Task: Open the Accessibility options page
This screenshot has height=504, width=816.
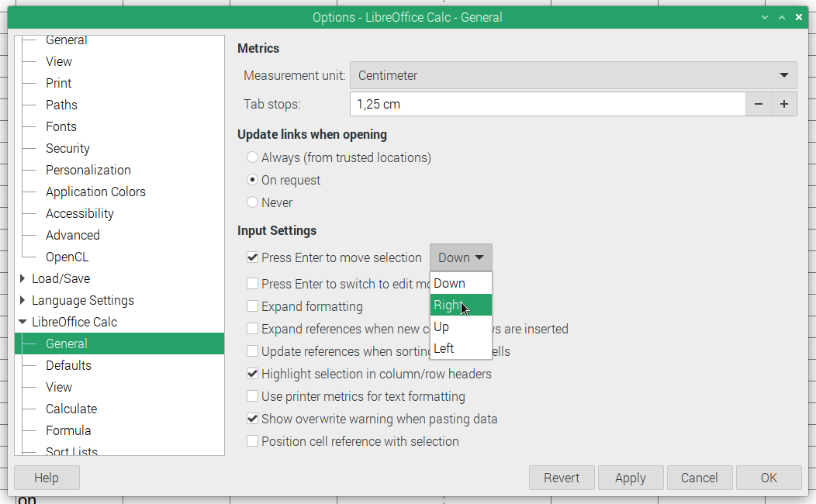Action: [80, 214]
